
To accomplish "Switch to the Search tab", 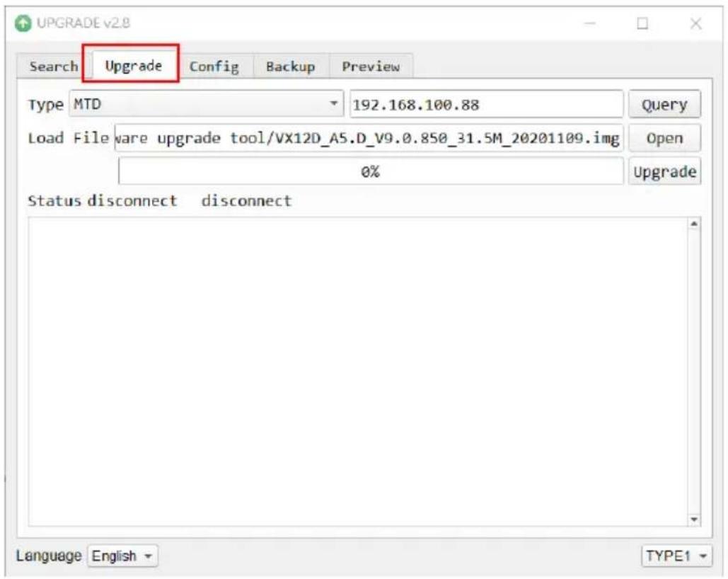I will (53, 66).
